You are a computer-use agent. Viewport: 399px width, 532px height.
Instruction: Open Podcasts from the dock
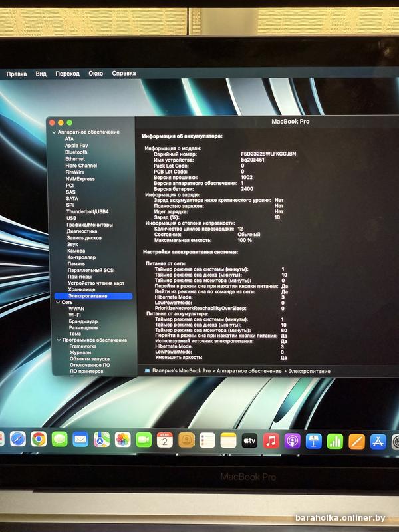click(293, 442)
